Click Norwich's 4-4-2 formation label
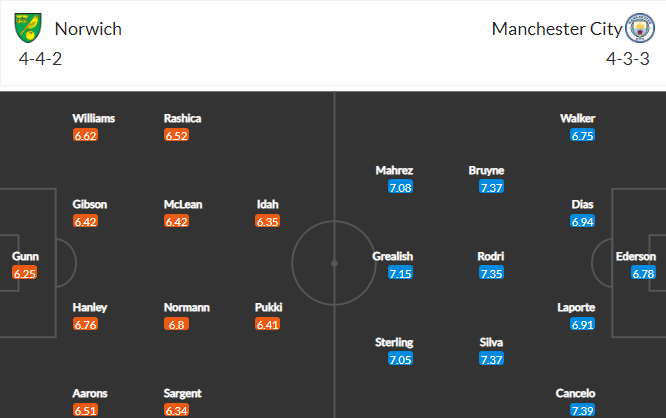Screen dimensions: 666x418 point(40,59)
